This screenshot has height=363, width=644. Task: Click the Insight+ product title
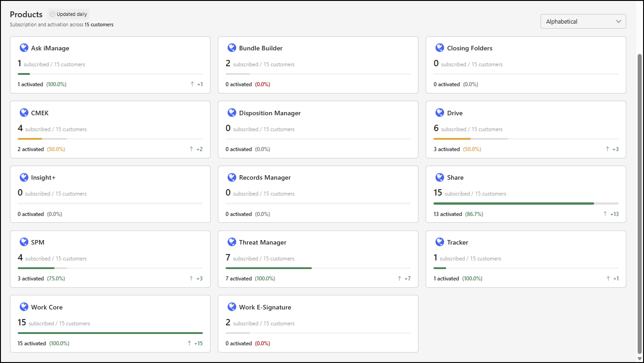coord(43,178)
